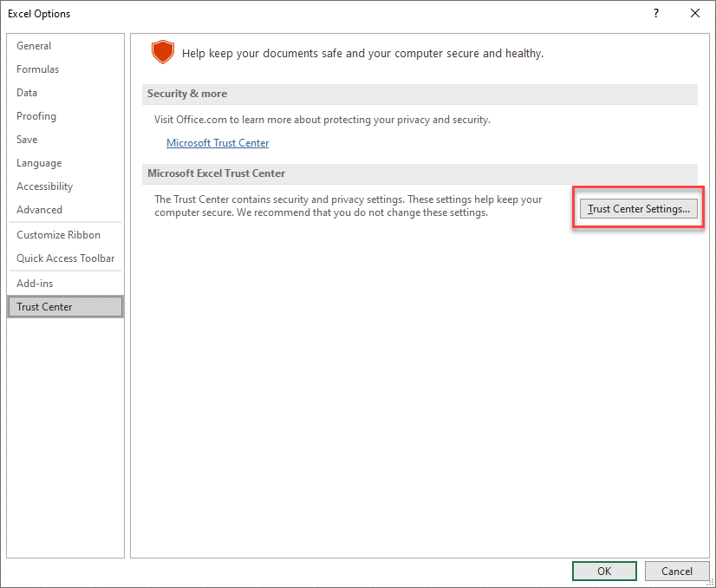Click the Help question mark icon
Viewport: 716px width, 588px height.
(x=655, y=13)
